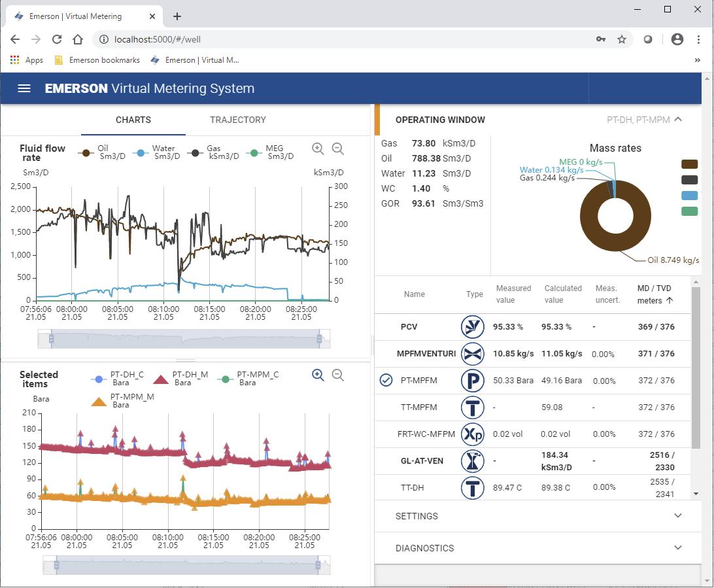
Task: Open Emerson Virtual M... bookmark
Action: point(195,60)
